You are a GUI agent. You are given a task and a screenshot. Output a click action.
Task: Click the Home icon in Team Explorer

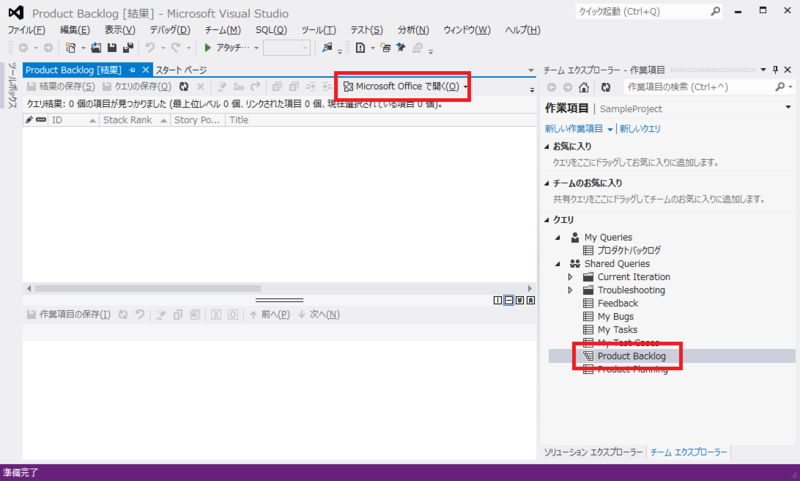click(584, 87)
